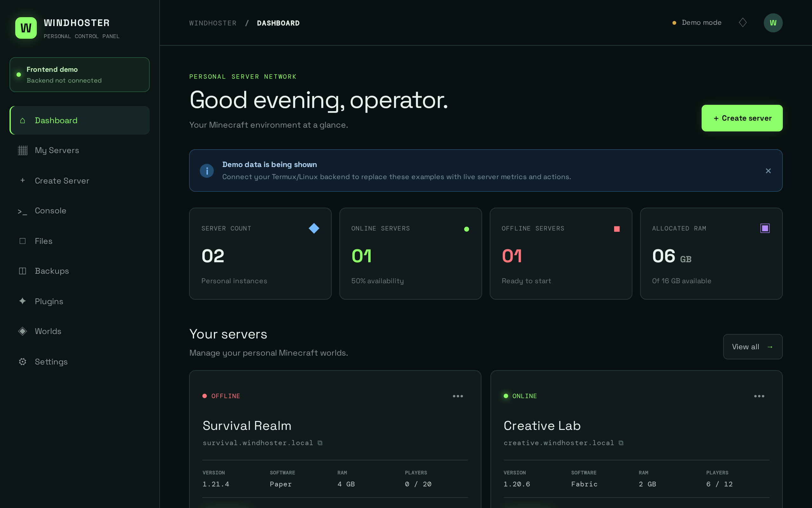Click the green W WindHoster logo
The width and height of the screenshot is (812, 508).
click(26, 28)
